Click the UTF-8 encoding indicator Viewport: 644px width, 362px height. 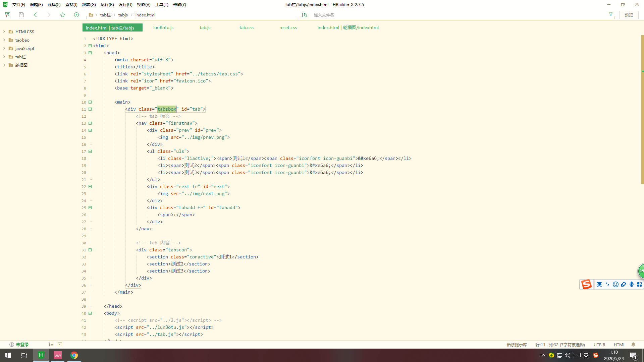[x=599, y=345]
